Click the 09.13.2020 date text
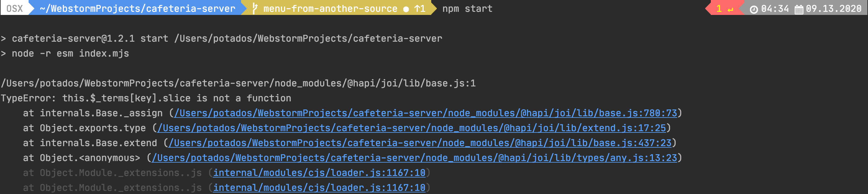The width and height of the screenshot is (868, 194). 833,8
